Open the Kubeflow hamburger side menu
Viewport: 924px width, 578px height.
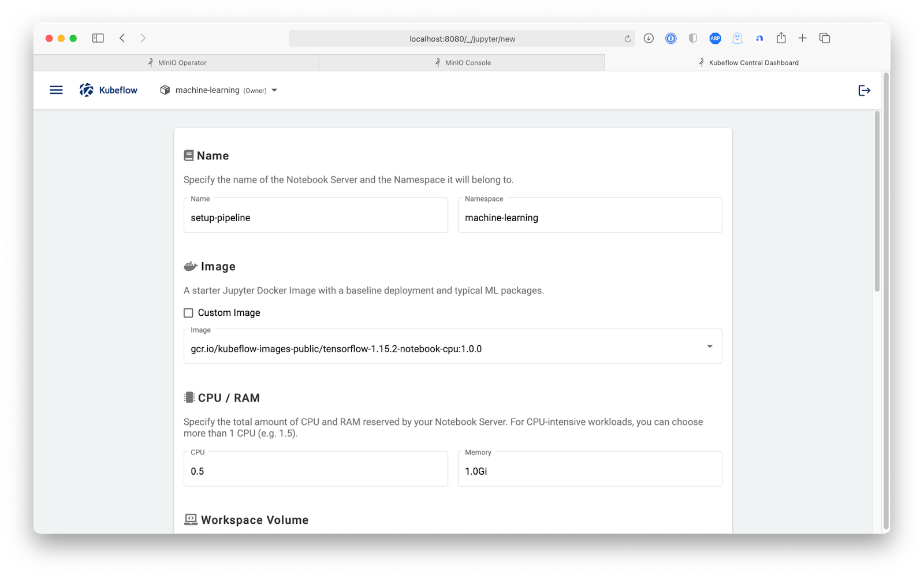coord(56,90)
